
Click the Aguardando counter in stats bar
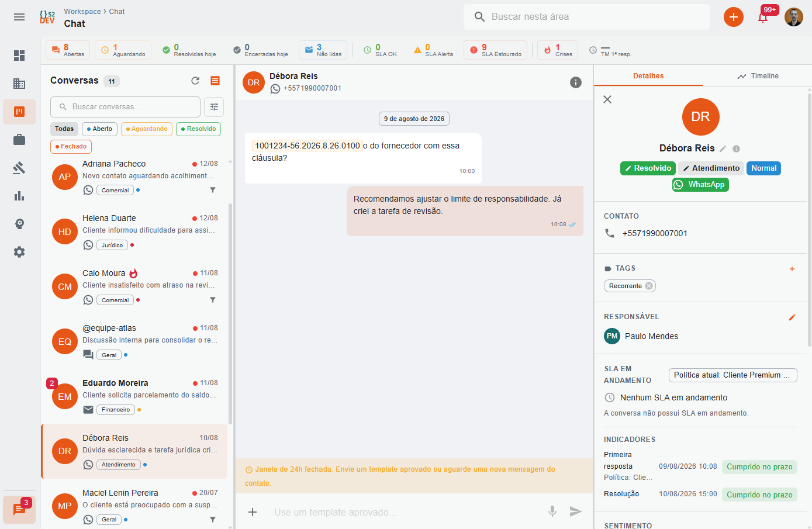pyautogui.click(x=123, y=50)
